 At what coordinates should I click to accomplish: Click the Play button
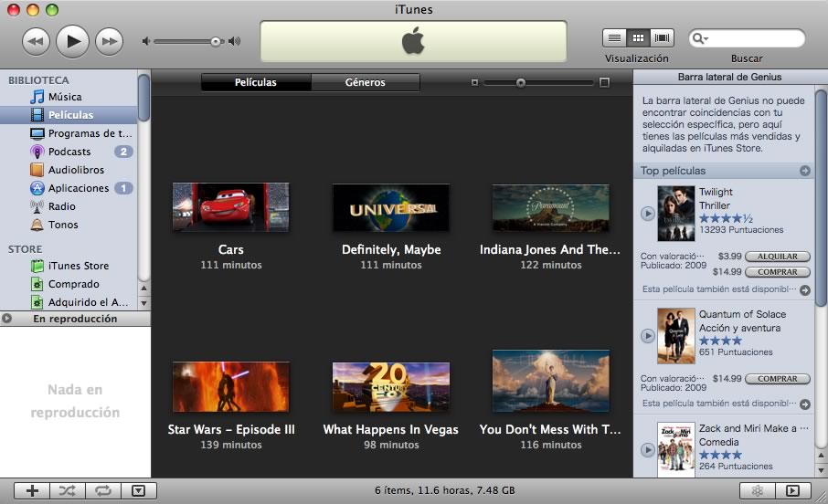pos(72,41)
